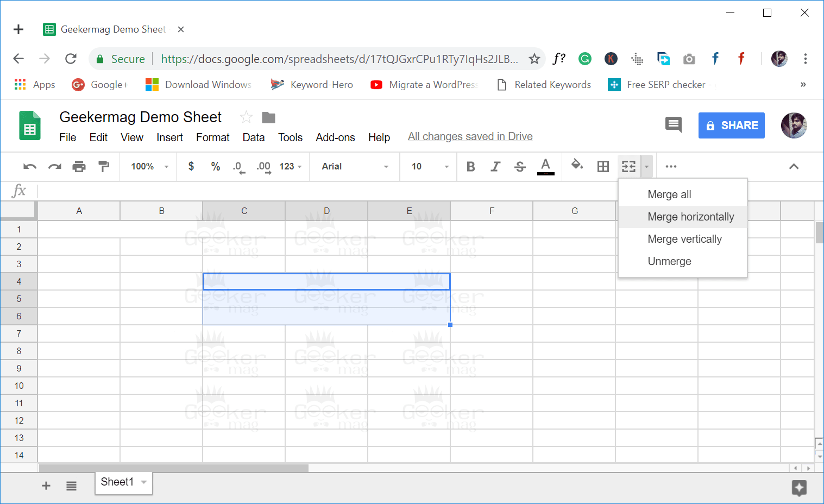Choose Unmerge
The image size is (824, 504).
[683, 261]
